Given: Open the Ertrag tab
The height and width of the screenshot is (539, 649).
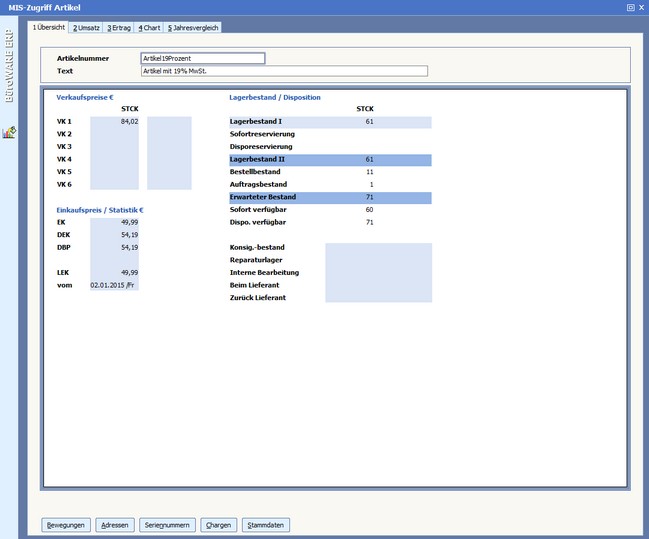Looking at the screenshot, I should 119,27.
